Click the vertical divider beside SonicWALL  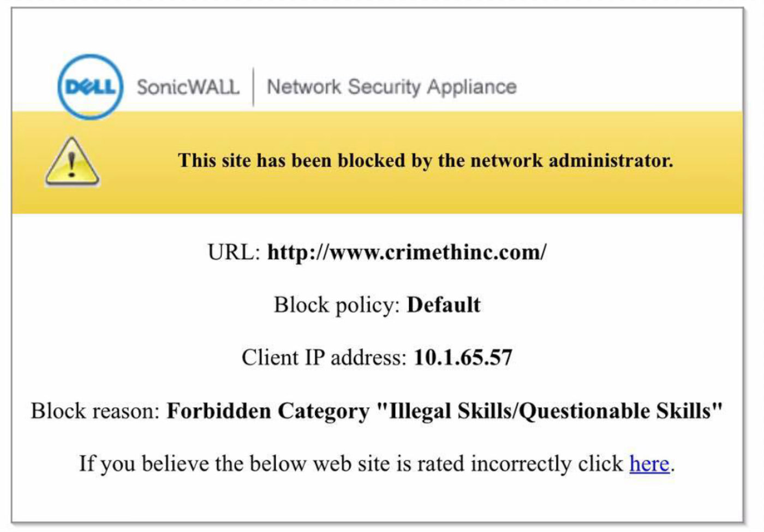[253, 87]
